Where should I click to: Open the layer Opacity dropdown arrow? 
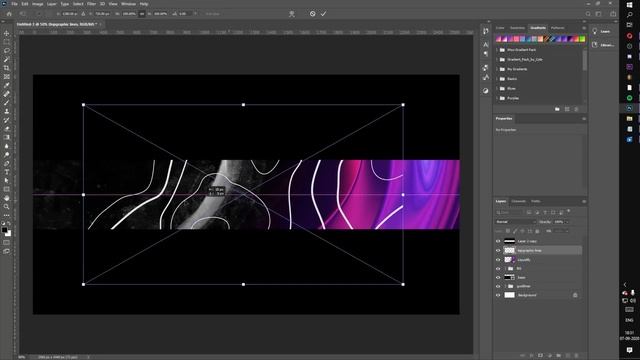pyautogui.click(x=567, y=222)
